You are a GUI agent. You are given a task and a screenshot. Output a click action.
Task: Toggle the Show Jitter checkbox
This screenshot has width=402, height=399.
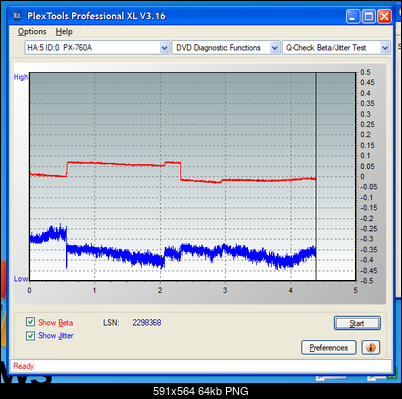click(30, 335)
